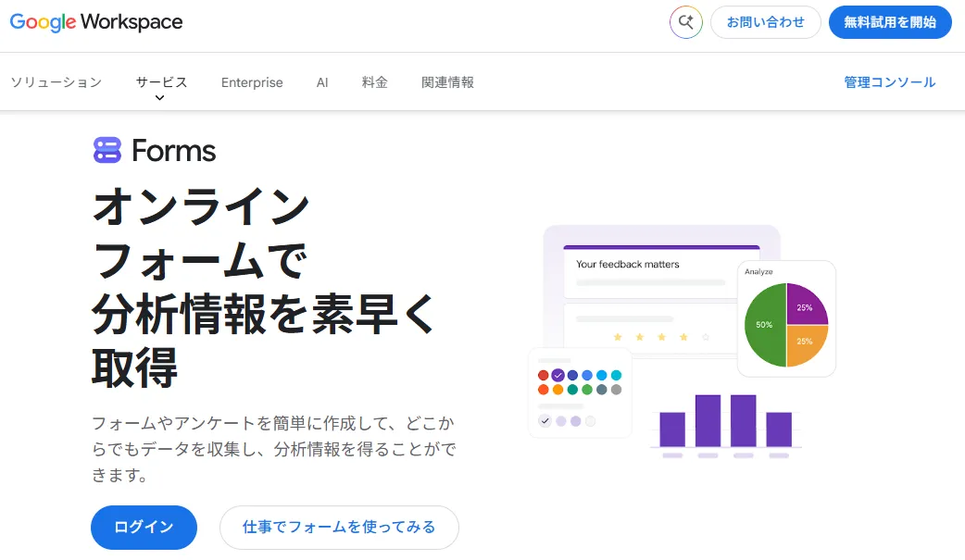Click the お問い合わせ button
The height and width of the screenshot is (560, 965).
coord(766,22)
